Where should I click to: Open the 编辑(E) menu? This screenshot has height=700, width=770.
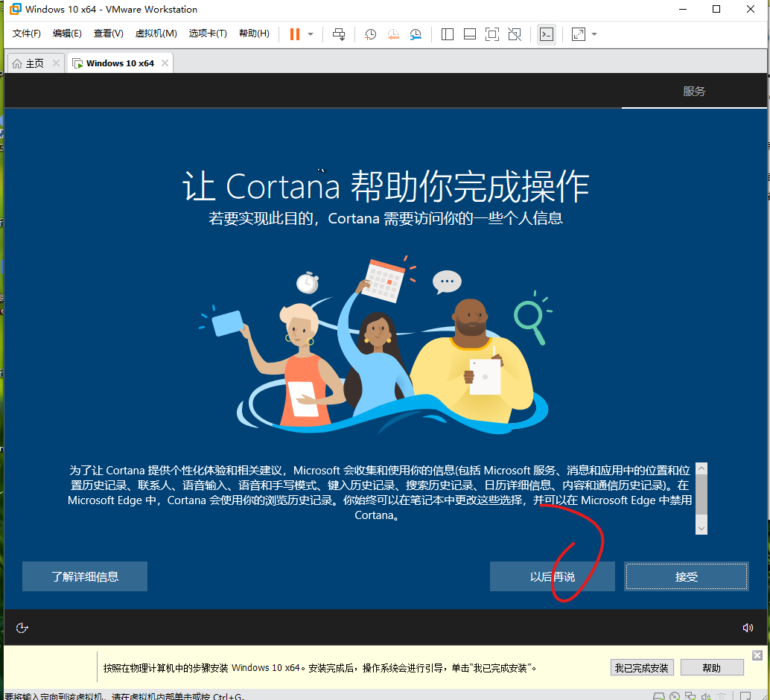(x=67, y=34)
